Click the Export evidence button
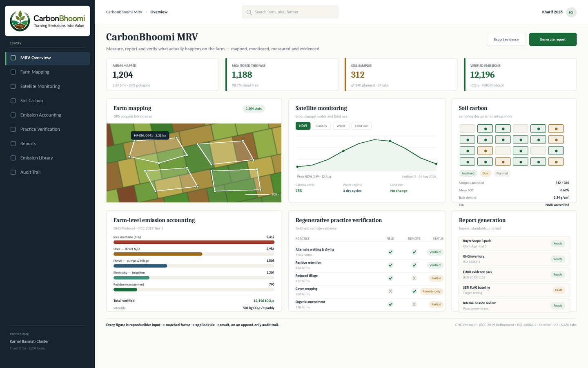 [506, 39]
